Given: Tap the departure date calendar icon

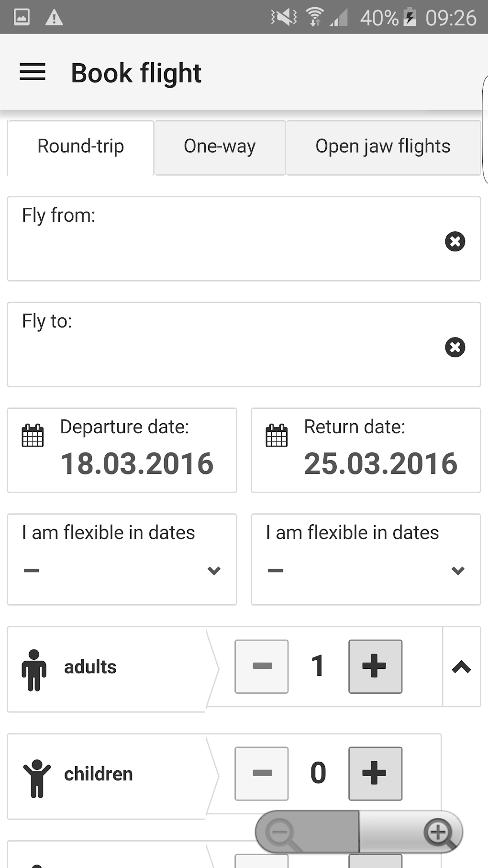Looking at the screenshot, I should coord(33,436).
